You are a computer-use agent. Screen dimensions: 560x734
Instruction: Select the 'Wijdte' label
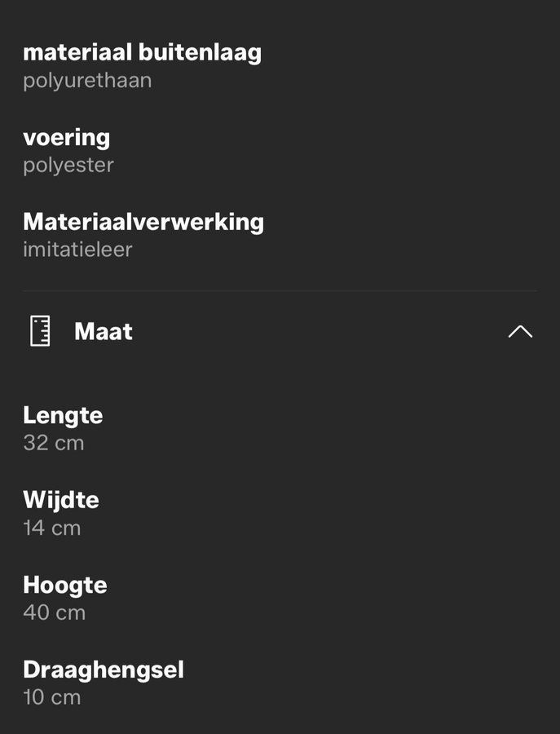pyautogui.click(x=60, y=500)
